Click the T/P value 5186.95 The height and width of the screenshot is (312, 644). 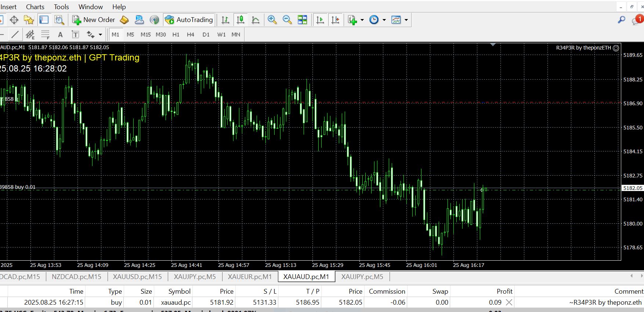(308, 302)
